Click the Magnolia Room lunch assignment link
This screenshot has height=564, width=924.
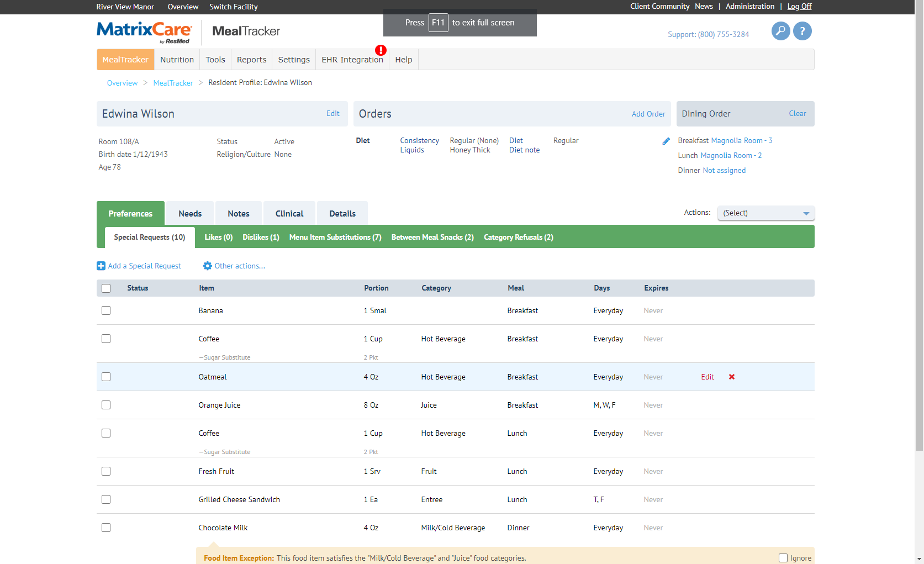coord(731,155)
